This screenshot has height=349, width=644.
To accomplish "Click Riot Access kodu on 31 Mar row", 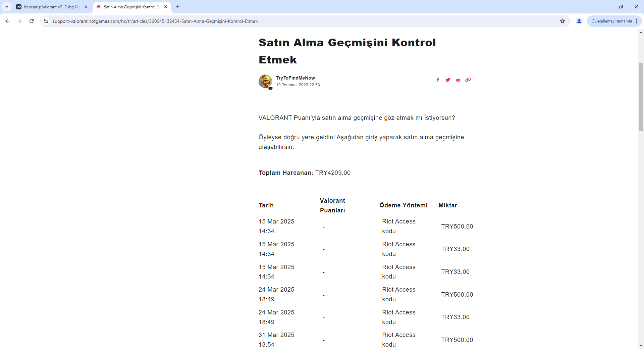I will pyautogui.click(x=399, y=340).
